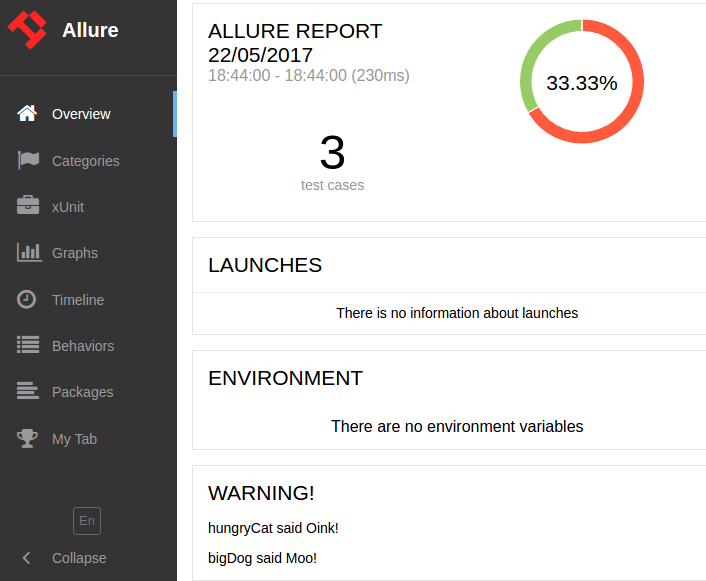Navigate to the Timeline tab
Viewport: 706px width, 581px height.
pyautogui.click(x=88, y=300)
